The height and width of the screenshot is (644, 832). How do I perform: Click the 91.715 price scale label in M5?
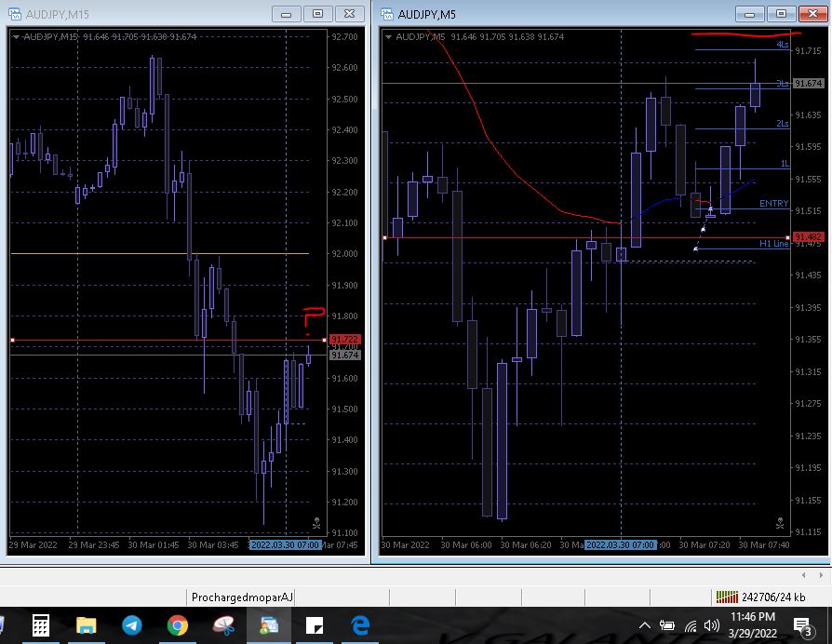click(808, 51)
